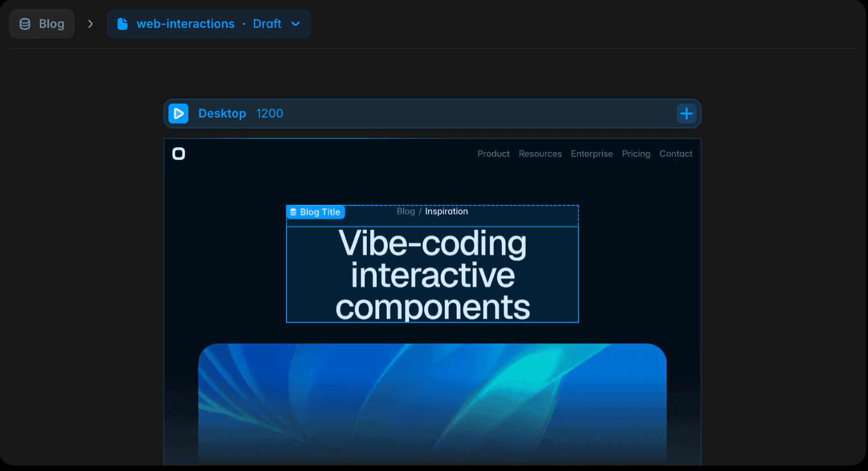Select the blue hero image
This screenshot has width=868, height=471.
(433, 404)
